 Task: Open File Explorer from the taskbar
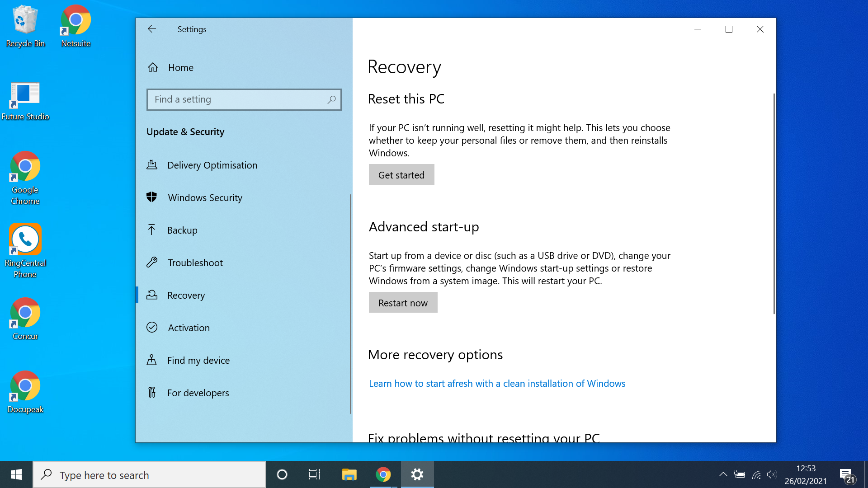click(349, 474)
